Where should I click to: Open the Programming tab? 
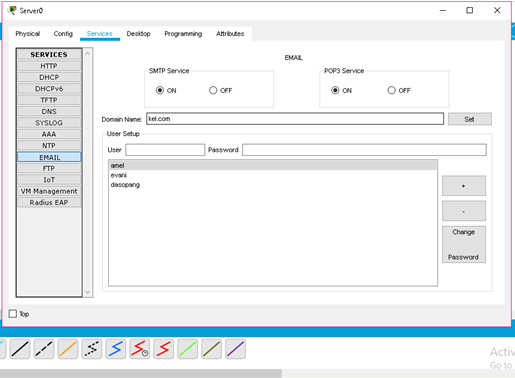(x=183, y=34)
